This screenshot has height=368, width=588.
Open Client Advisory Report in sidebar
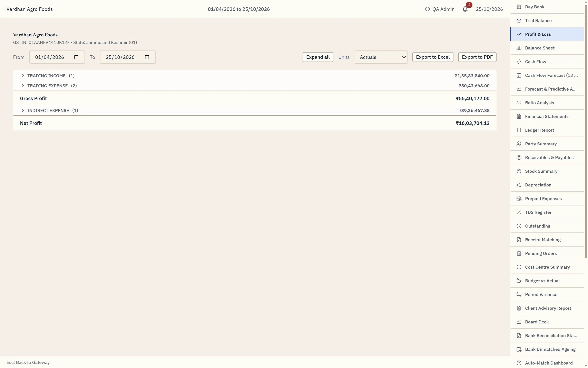547,308
